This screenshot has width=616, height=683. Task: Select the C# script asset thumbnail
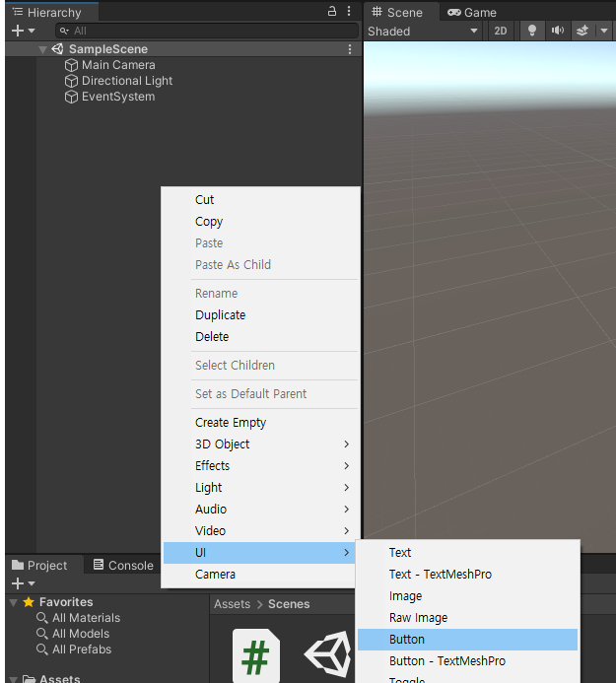pyautogui.click(x=256, y=655)
